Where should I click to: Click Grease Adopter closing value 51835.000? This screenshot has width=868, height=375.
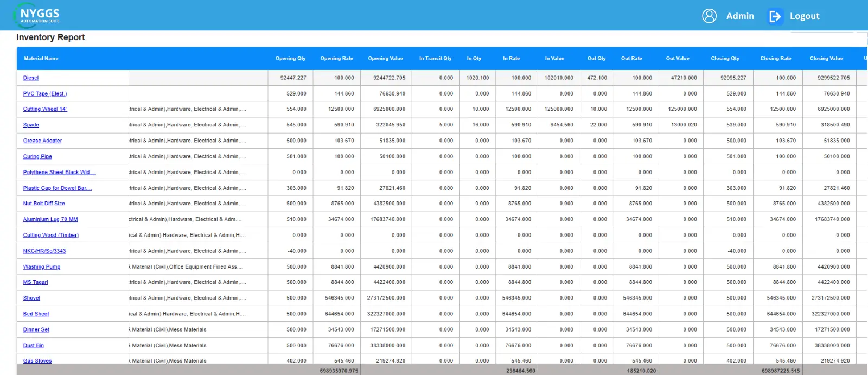coord(837,141)
